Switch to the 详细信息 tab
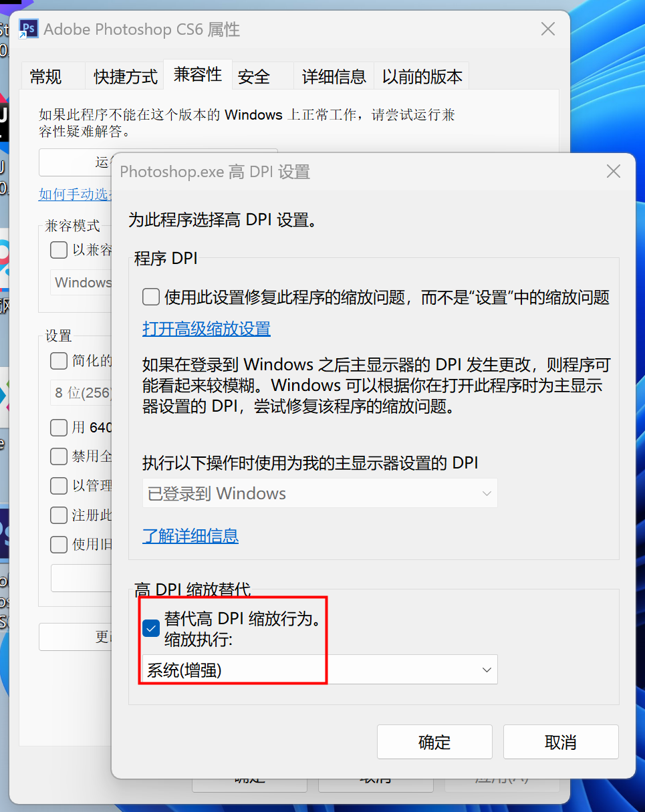 point(334,77)
